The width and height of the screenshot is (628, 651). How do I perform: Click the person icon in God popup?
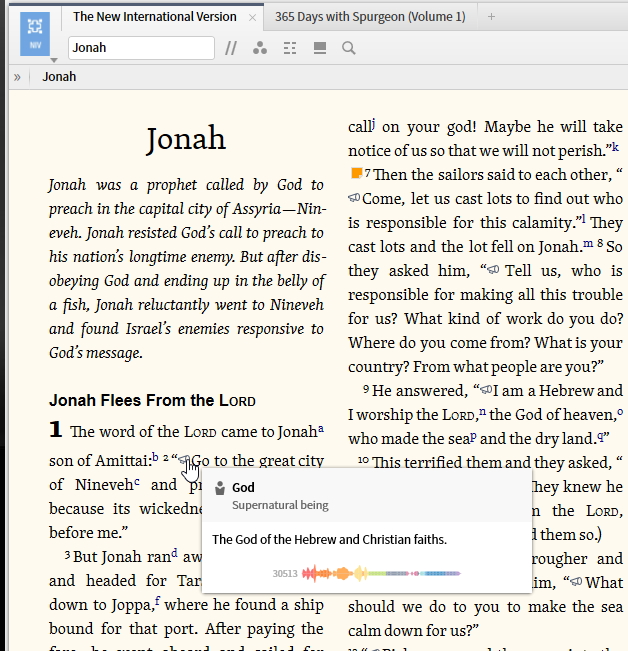220,488
